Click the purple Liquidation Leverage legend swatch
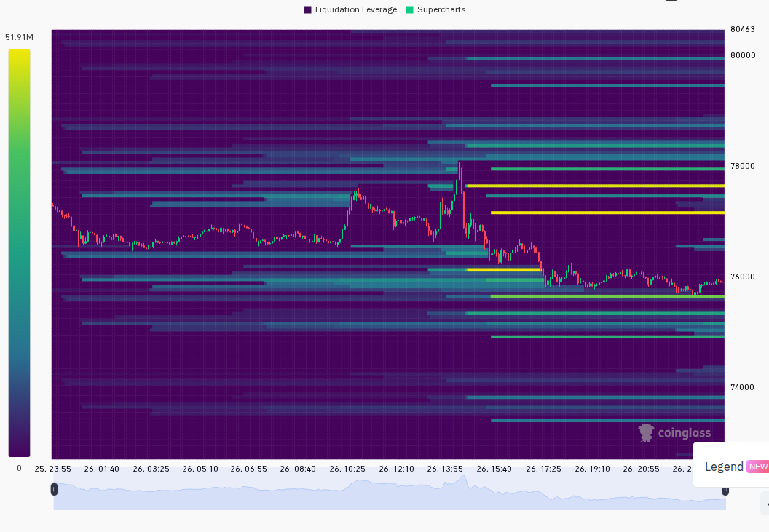The image size is (769, 532). (307, 9)
